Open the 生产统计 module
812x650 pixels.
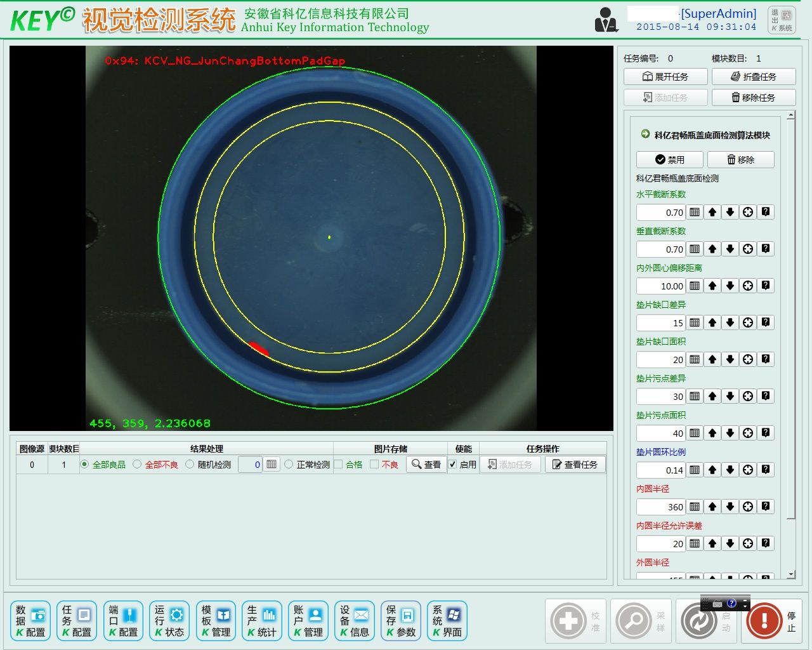262,621
